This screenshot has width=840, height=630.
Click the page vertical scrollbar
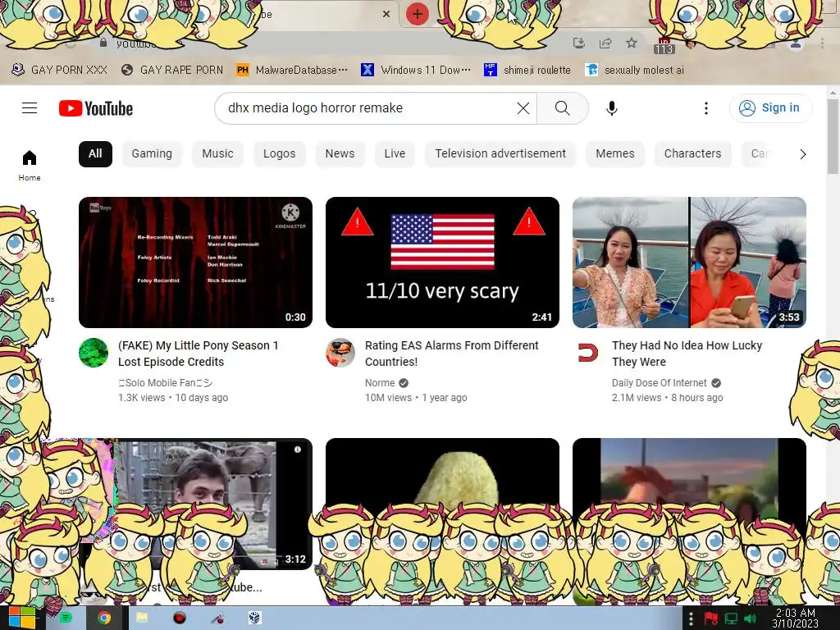833,137
